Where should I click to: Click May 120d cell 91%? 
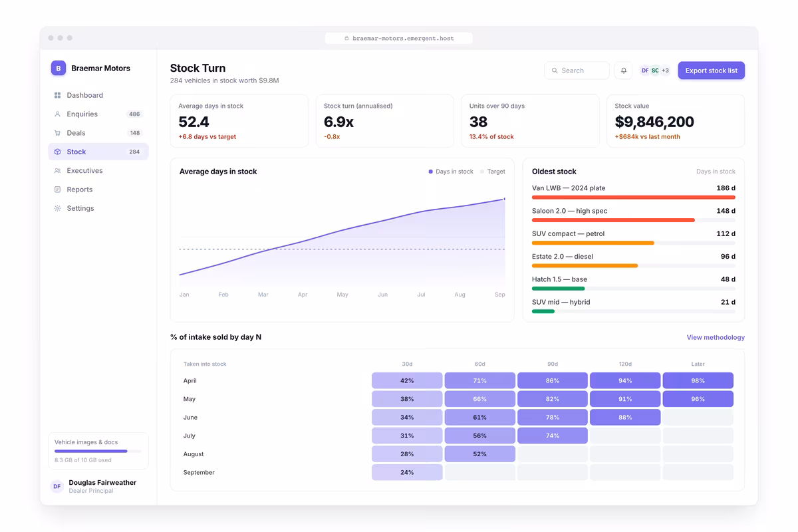(625, 399)
